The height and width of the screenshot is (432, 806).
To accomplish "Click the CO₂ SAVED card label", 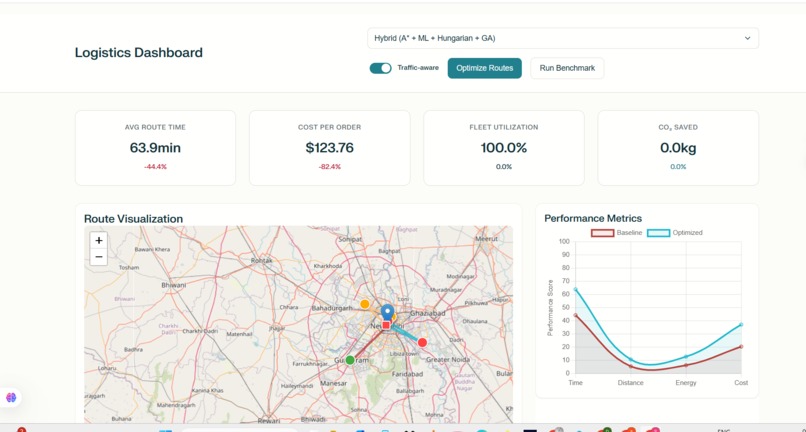I will pyautogui.click(x=678, y=127).
